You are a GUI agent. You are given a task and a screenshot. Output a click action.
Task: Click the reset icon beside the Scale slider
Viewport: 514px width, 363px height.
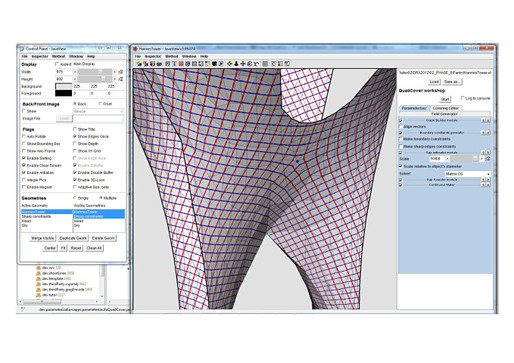pos(488,159)
